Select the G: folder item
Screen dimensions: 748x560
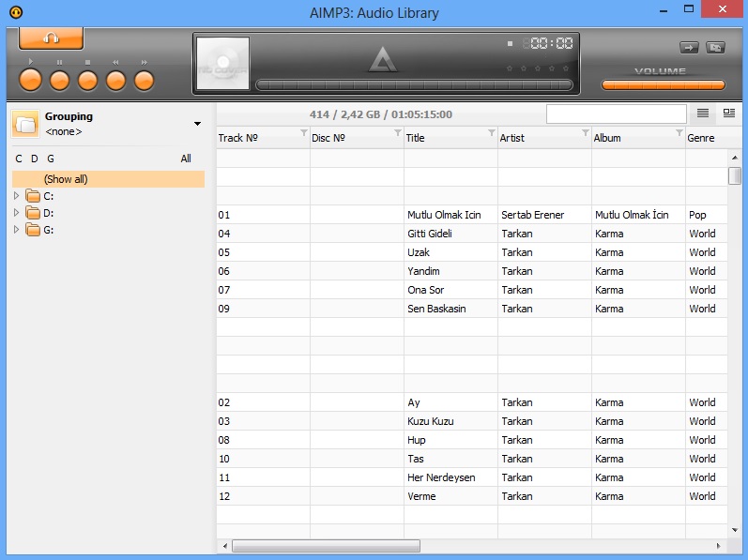[x=40, y=230]
